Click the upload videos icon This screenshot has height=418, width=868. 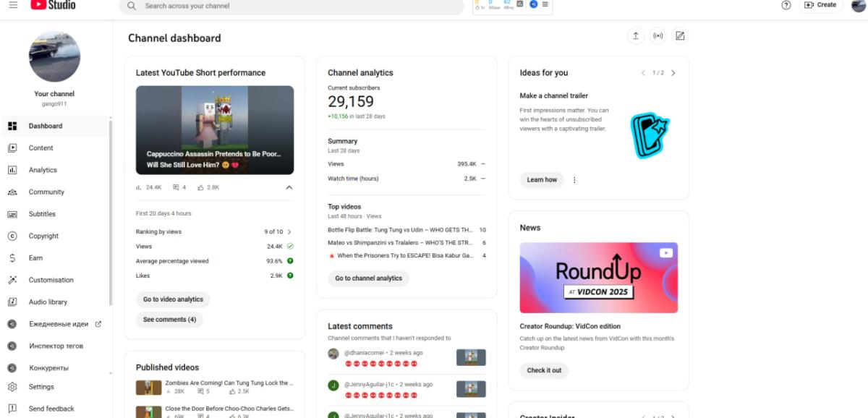click(635, 36)
